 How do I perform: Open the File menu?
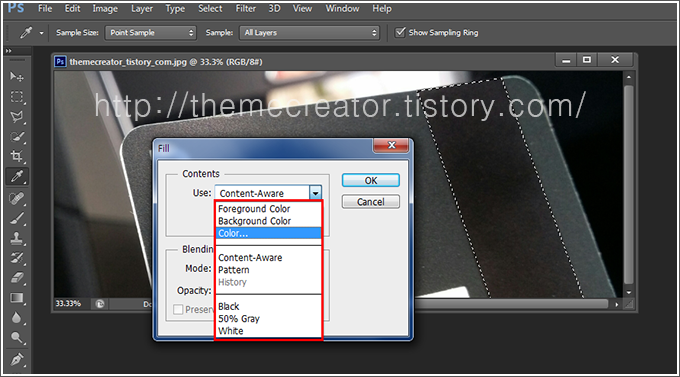45,9
